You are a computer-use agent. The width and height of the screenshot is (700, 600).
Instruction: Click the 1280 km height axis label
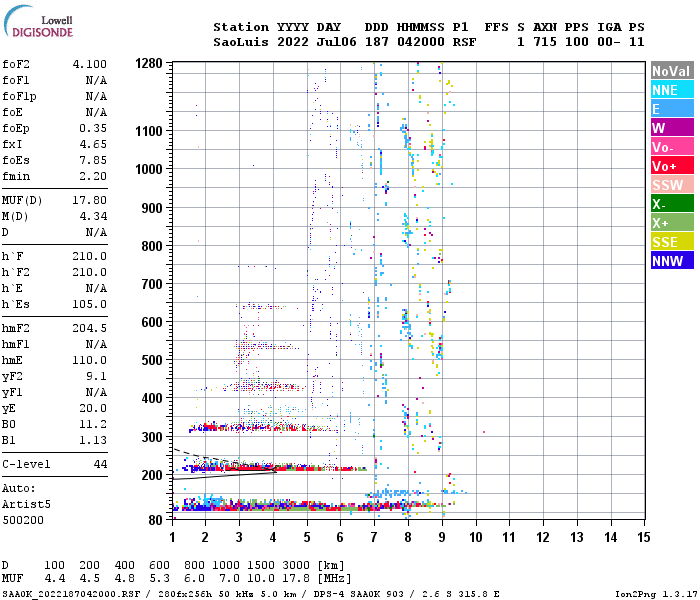coord(149,63)
